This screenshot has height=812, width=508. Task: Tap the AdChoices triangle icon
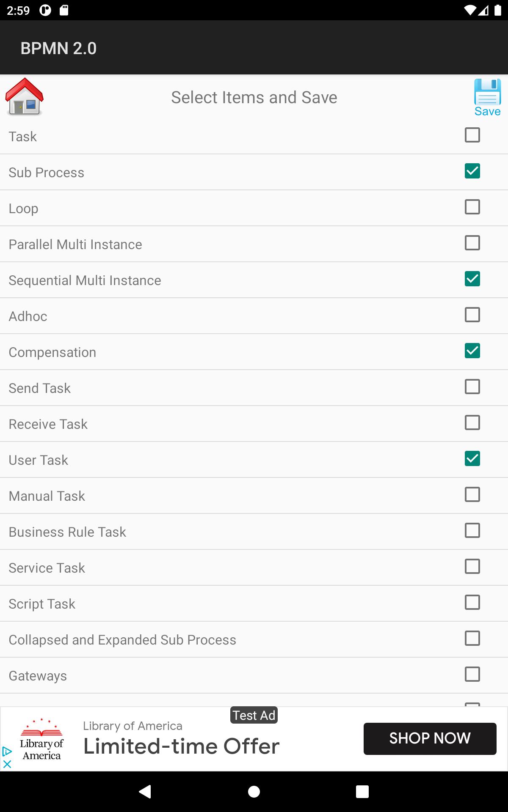[x=7, y=752]
